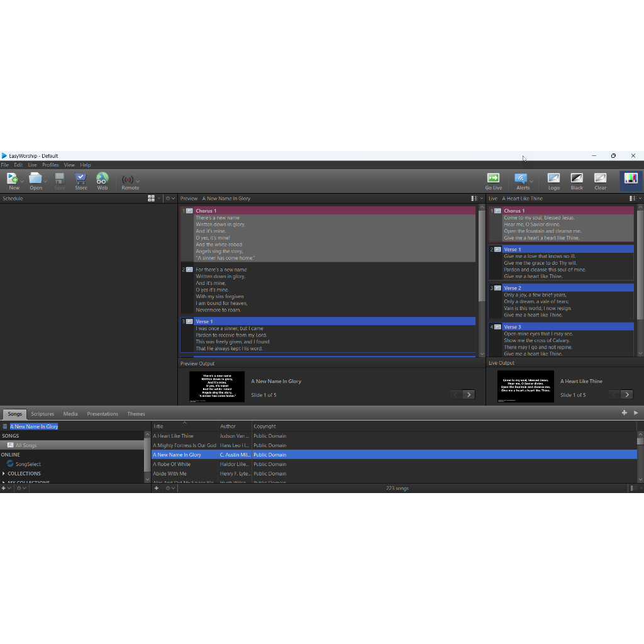Open the Store cart icon

point(80,179)
